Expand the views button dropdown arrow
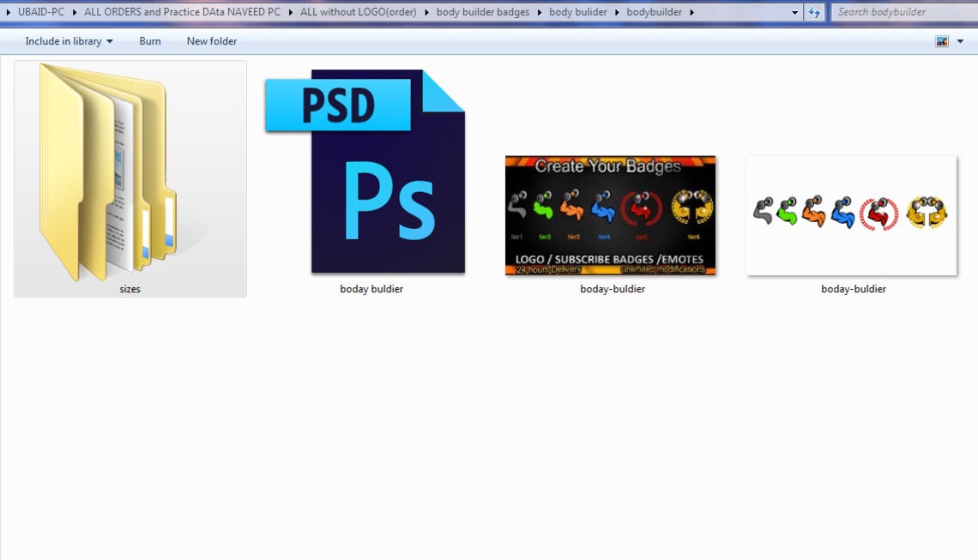The image size is (978, 560). point(960,40)
